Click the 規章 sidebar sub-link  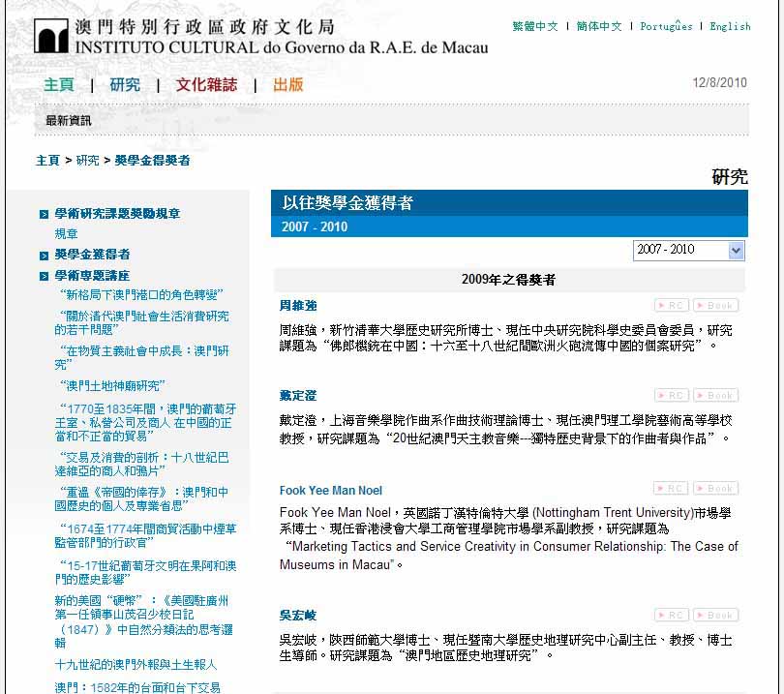(67, 234)
